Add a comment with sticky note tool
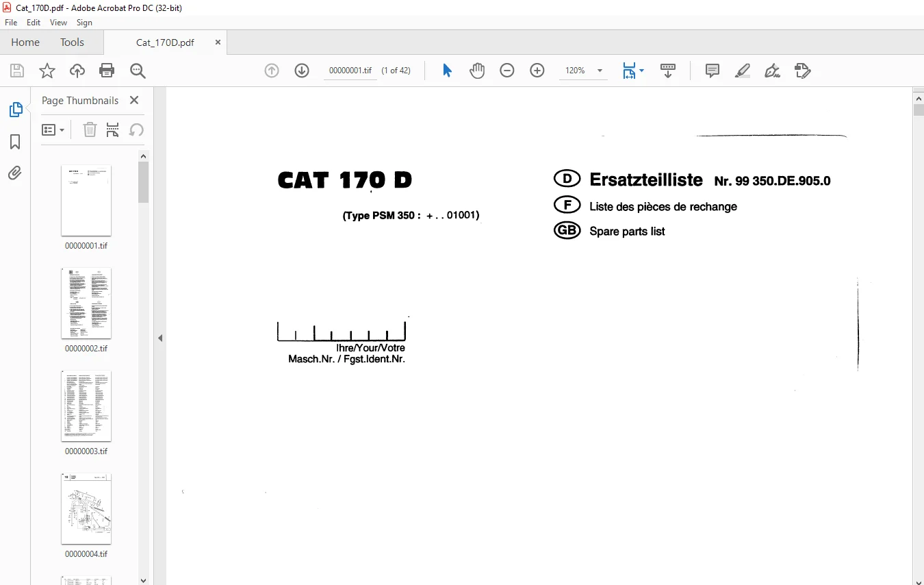 click(713, 71)
